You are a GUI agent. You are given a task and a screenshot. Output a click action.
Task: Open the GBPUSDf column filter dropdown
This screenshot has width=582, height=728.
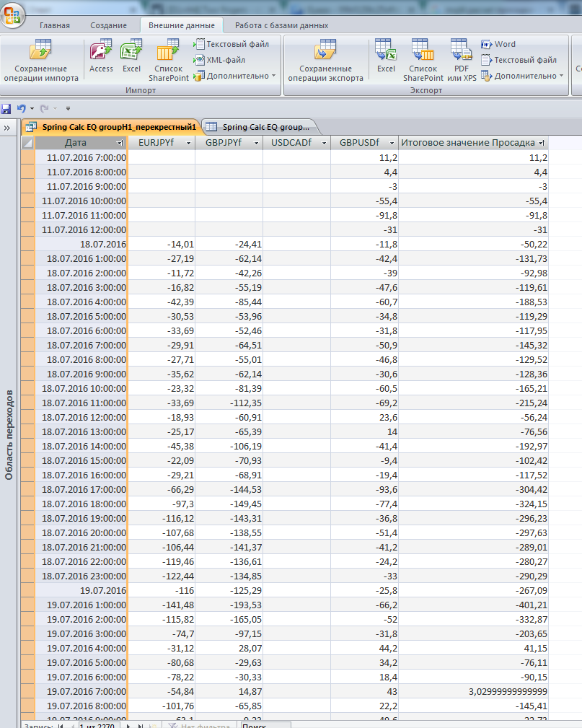point(392,143)
